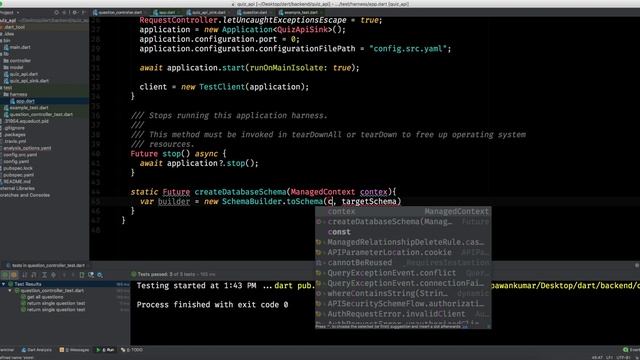Select pubspec.lock in project tree
The height and width of the screenshot is (360, 640).
[x=18, y=168]
